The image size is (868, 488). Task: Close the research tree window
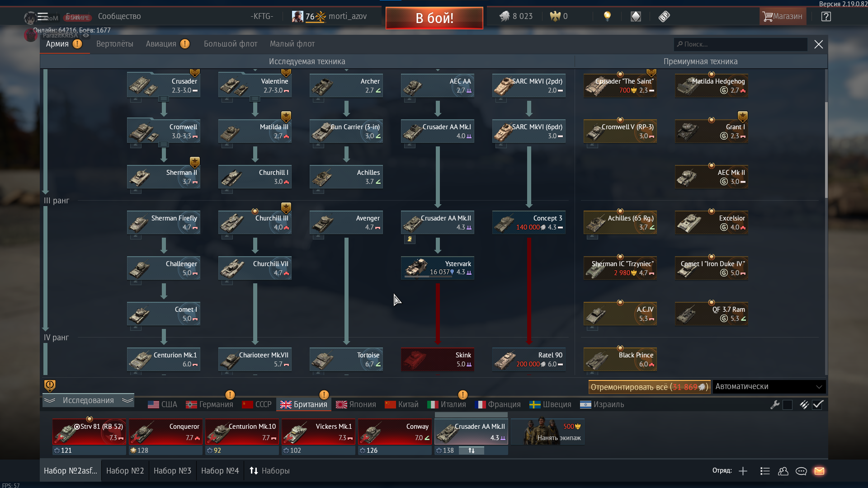tap(818, 44)
